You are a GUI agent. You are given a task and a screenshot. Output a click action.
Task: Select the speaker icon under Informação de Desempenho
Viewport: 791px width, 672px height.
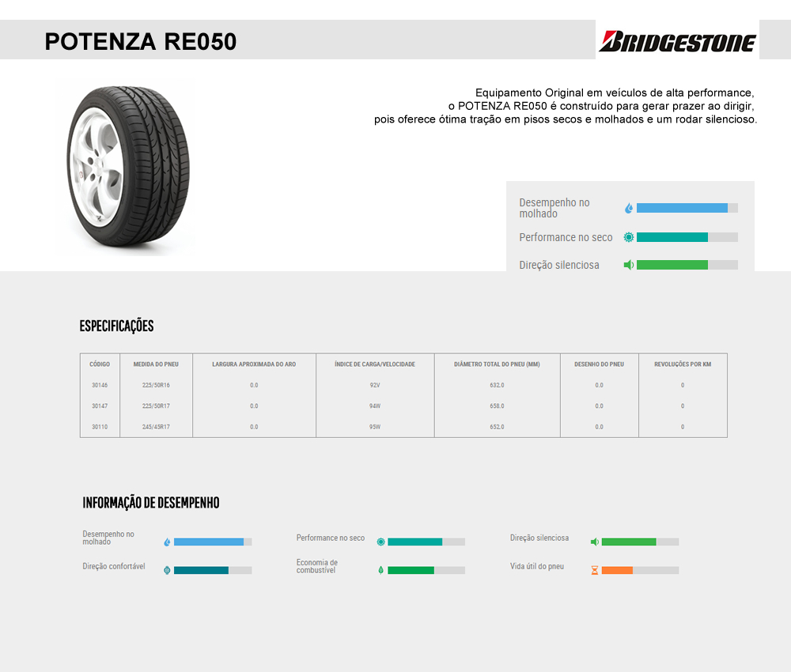tap(595, 542)
